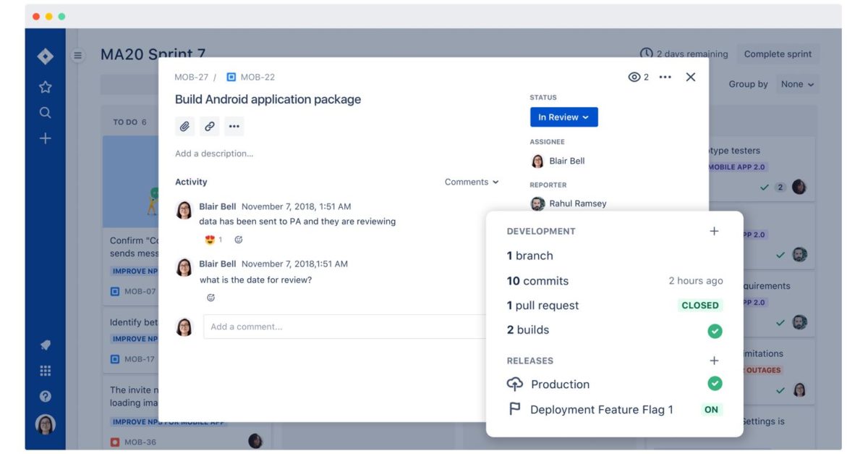This screenshot has height=454, width=868.
Task: Open the Group by None dropdown
Action: click(x=797, y=84)
